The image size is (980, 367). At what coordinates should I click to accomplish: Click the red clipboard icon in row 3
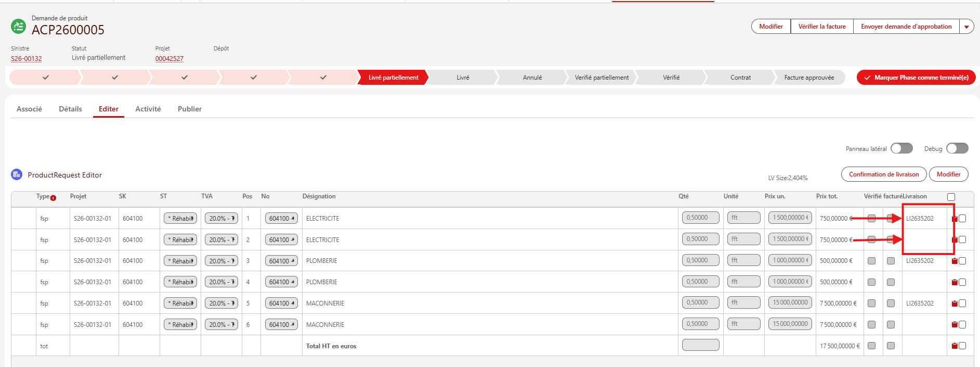pos(955,261)
